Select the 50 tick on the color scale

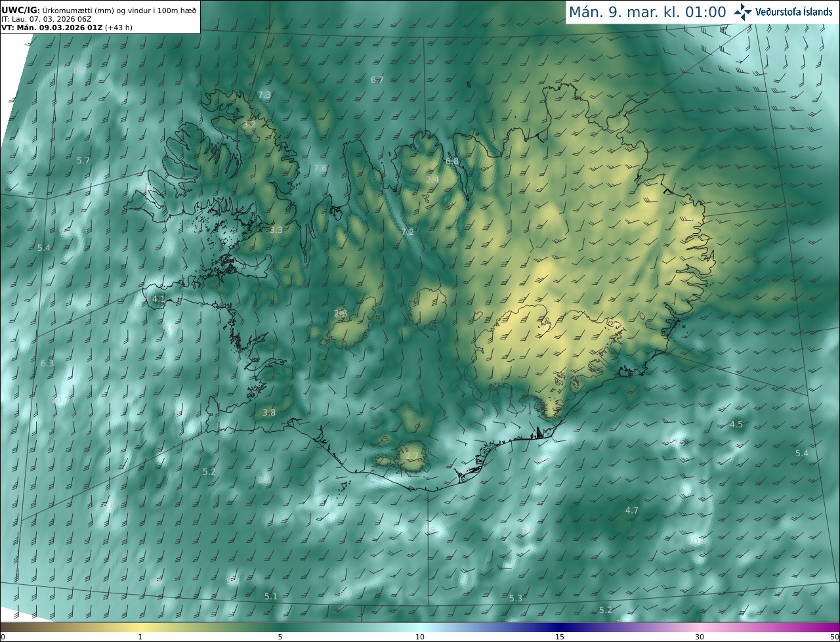point(835,637)
